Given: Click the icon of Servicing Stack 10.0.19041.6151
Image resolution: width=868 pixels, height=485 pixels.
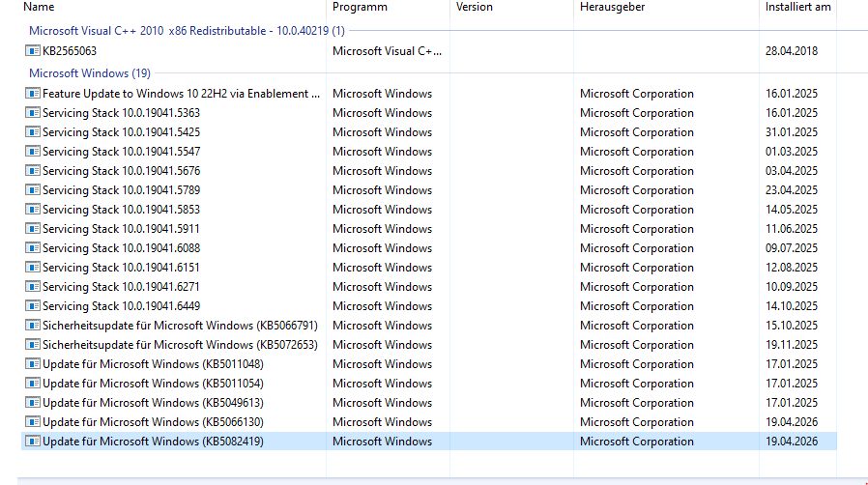Looking at the screenshot, I should [x=33, y=268].
